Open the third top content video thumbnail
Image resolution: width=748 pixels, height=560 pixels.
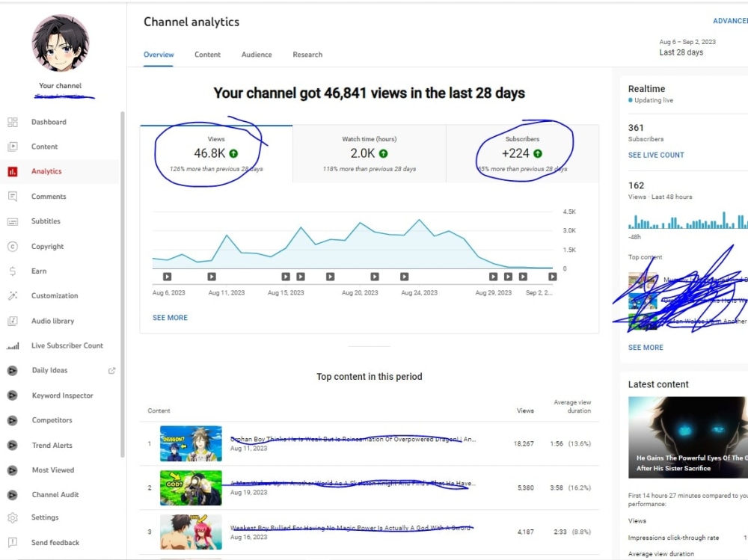[x=191, y=532]
